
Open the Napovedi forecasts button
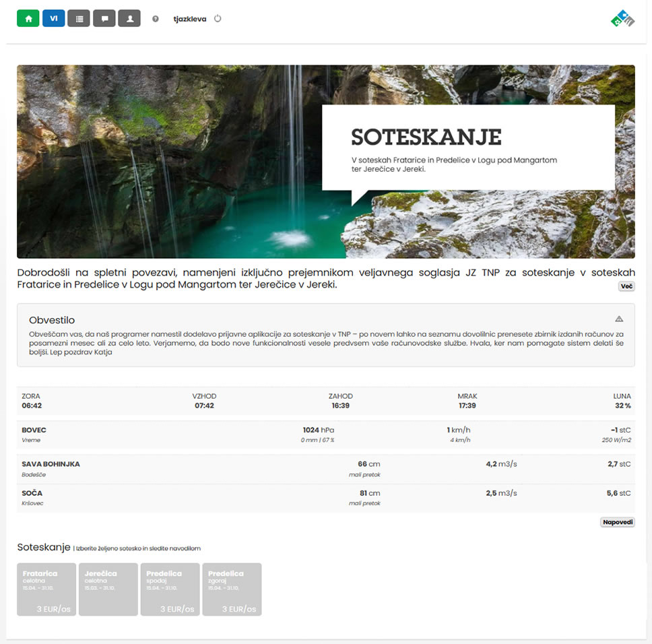pyautogui.click(x=617, y=522)
